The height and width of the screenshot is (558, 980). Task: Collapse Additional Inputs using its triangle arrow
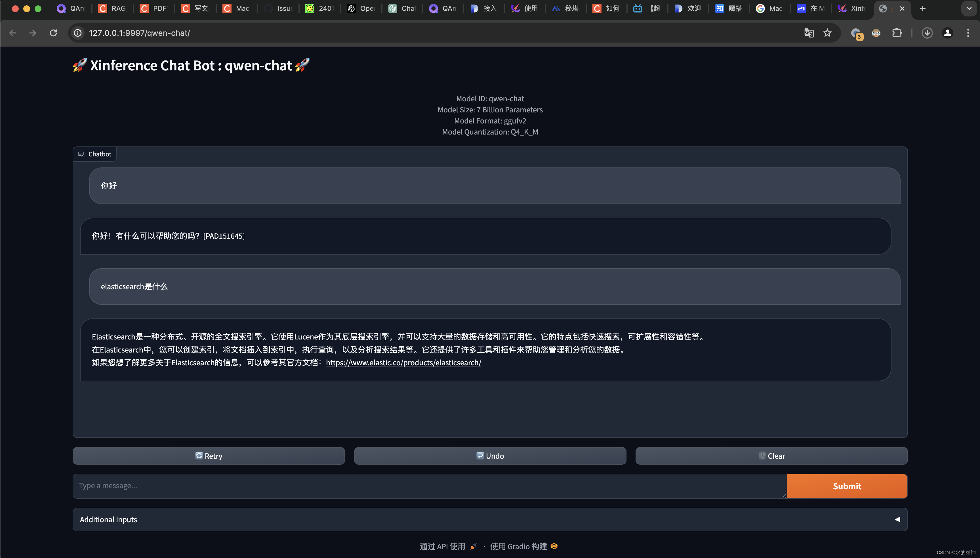[898, 519]
